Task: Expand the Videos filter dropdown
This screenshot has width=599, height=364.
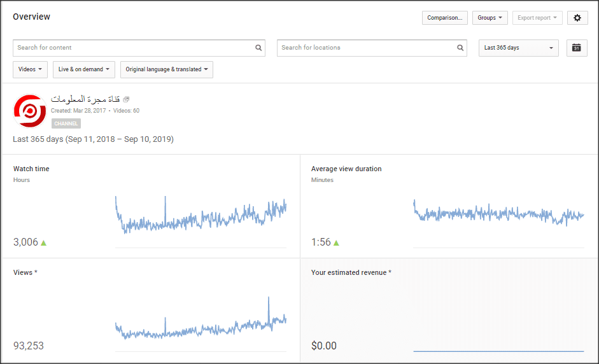Action: 30,69
